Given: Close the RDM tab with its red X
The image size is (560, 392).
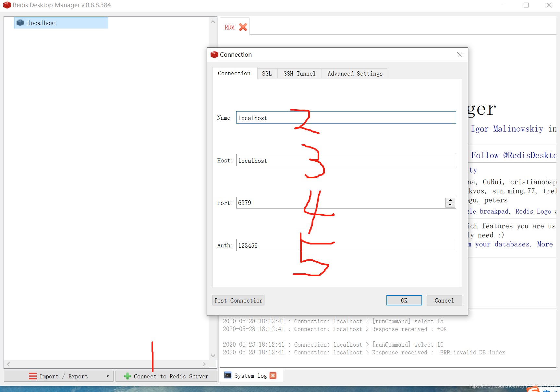Looking at the screenshot, I should pos(243,27).
